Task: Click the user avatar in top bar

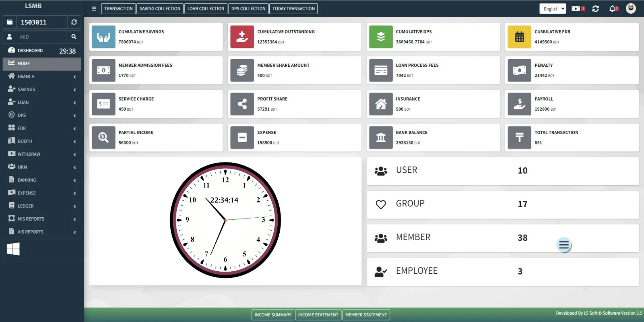Action: click(x=631, y=8)
